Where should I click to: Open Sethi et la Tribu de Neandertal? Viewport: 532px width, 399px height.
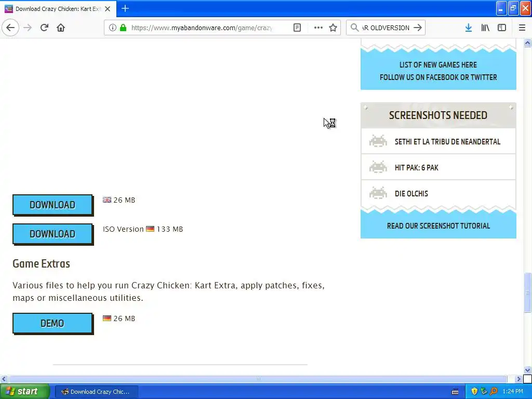click(447, 142)
